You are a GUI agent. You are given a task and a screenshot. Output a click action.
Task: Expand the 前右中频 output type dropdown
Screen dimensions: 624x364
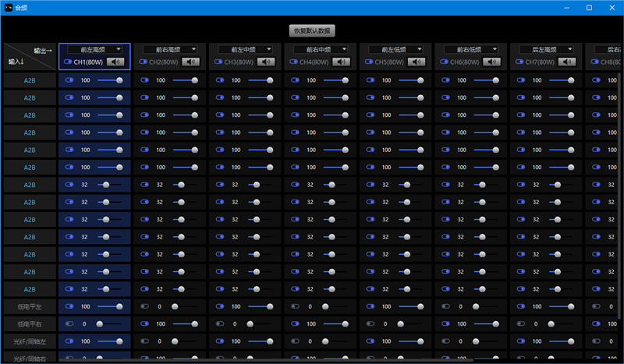point(321,49)
